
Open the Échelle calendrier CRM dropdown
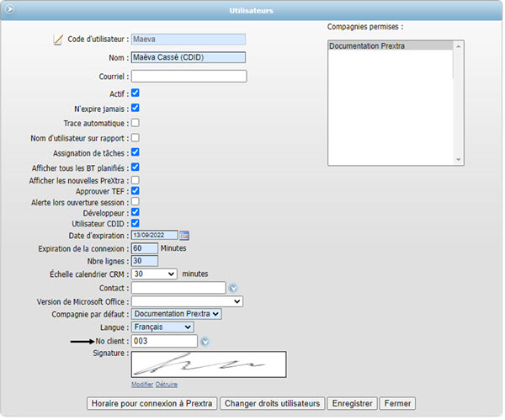(154, 274)
